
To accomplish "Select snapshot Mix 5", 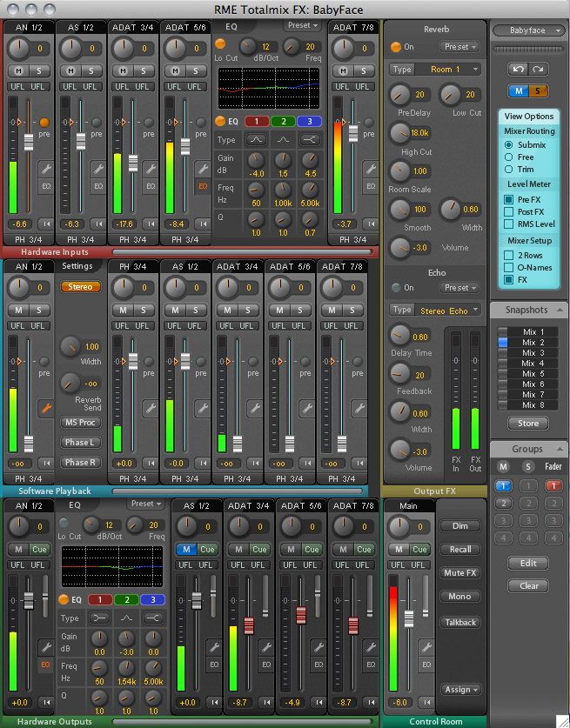I will pos(530,373).
